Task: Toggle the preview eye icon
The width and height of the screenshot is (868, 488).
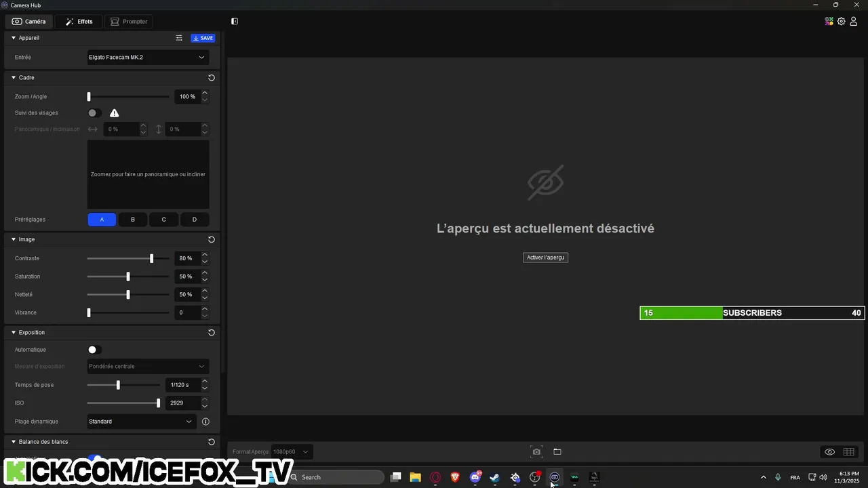Action: (x=829, y=452)
